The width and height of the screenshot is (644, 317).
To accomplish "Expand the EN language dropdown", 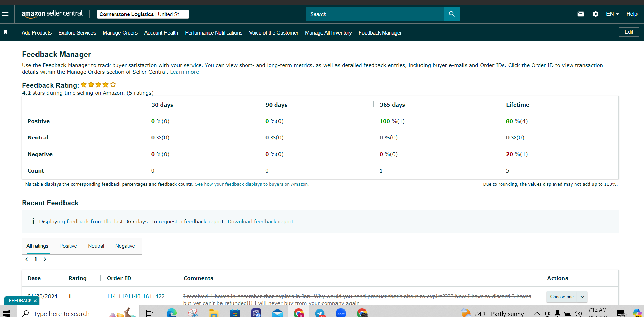I will click(x=613, y=14).
